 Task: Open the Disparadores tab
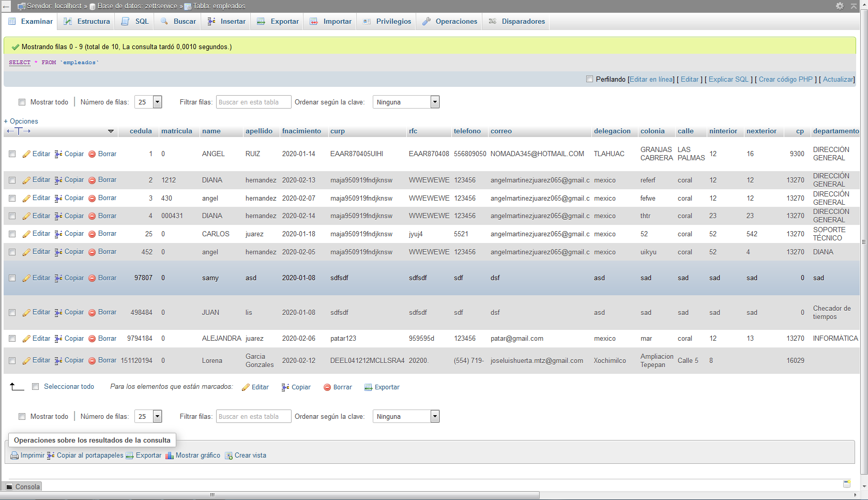(516, 21)
